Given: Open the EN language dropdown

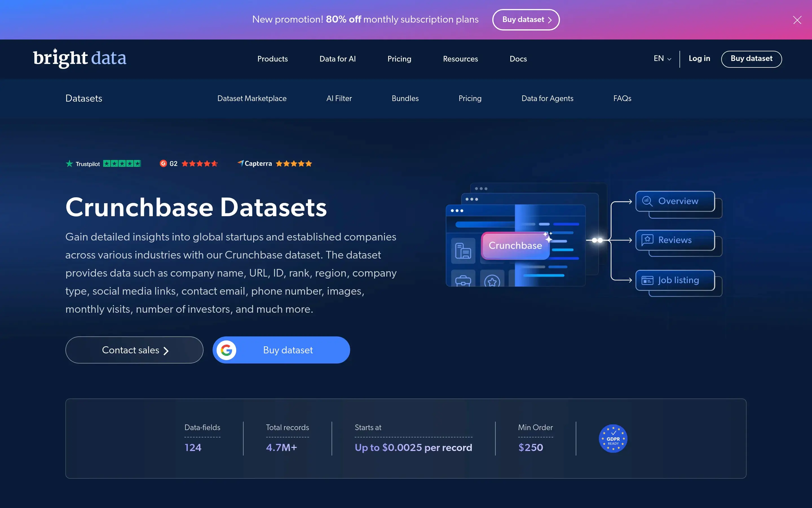Looking at the screenshot, I should (x=662, y=58).
